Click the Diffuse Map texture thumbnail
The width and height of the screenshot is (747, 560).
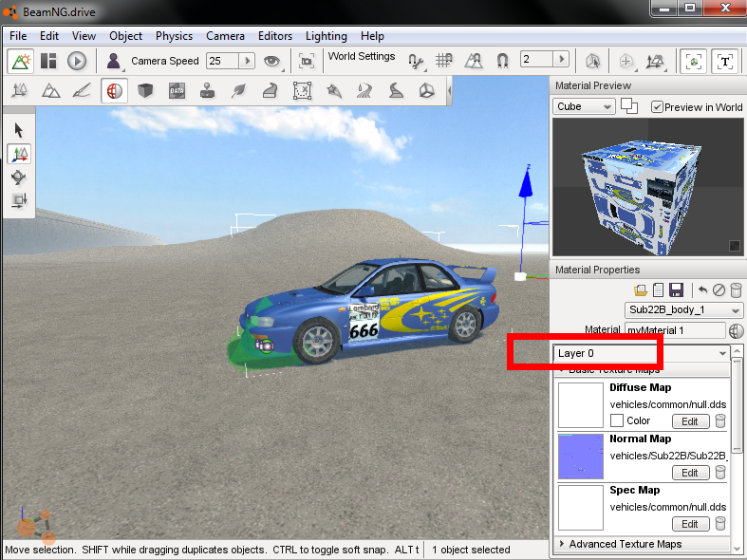click(580, 405)
